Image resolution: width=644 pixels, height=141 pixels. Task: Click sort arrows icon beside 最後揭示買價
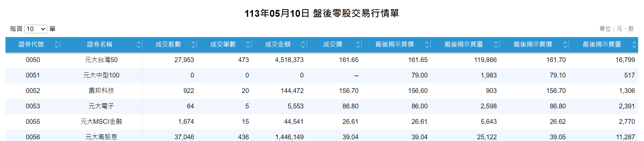coord(427,45)
